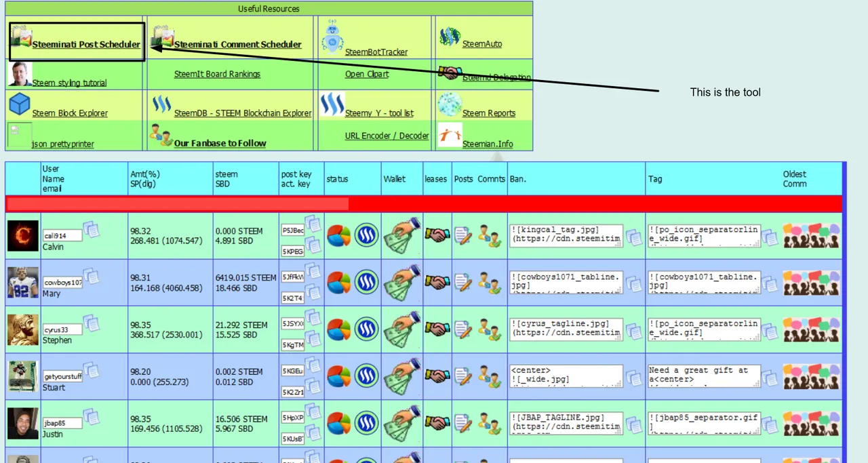Open the Steem Reports link
868x463 pixels.
click(489, 113)
